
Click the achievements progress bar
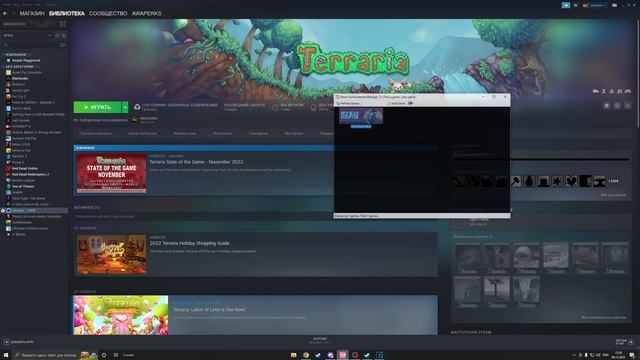540,160
